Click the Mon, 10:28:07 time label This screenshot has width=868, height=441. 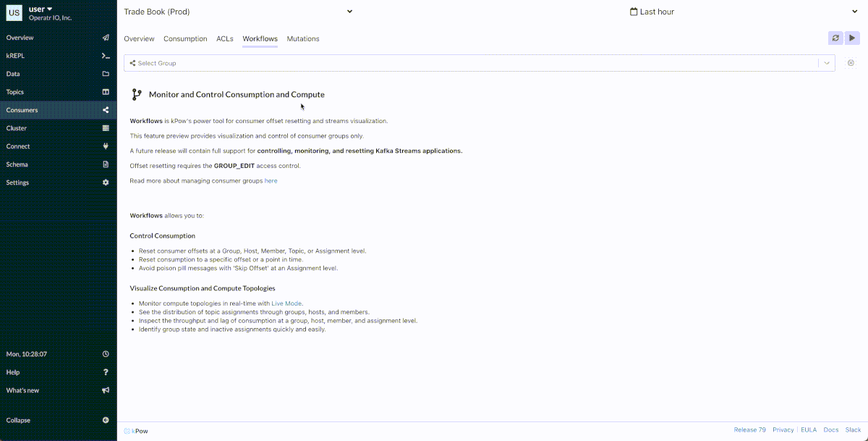(26, 354)
